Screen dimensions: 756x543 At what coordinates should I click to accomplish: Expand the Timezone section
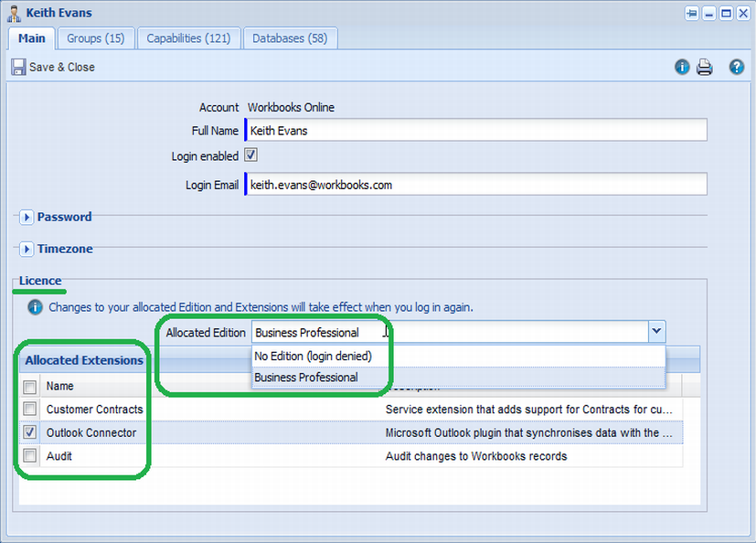[27, 250]
